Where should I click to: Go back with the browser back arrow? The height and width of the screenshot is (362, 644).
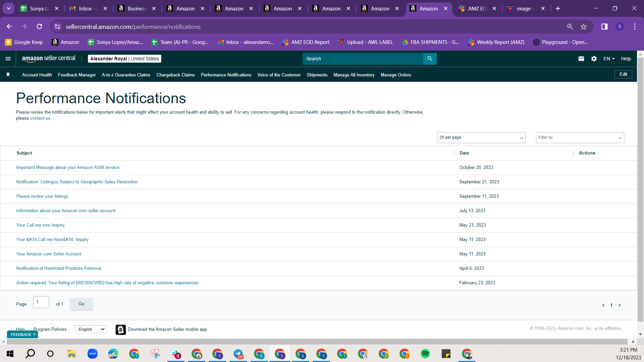tap(9, 26)
